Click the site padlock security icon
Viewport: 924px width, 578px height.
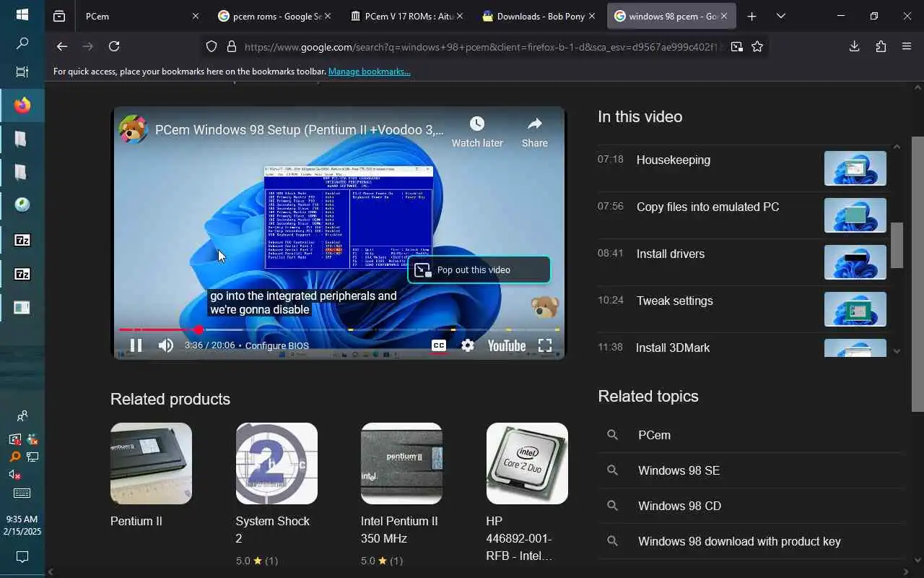(x=232, y=46)
